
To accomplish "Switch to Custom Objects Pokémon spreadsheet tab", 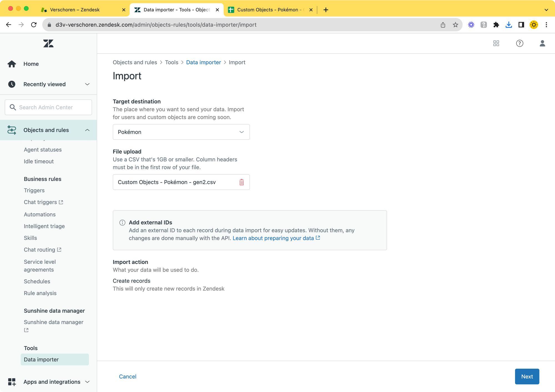I will pyautogui.click(x=267, y=10).
